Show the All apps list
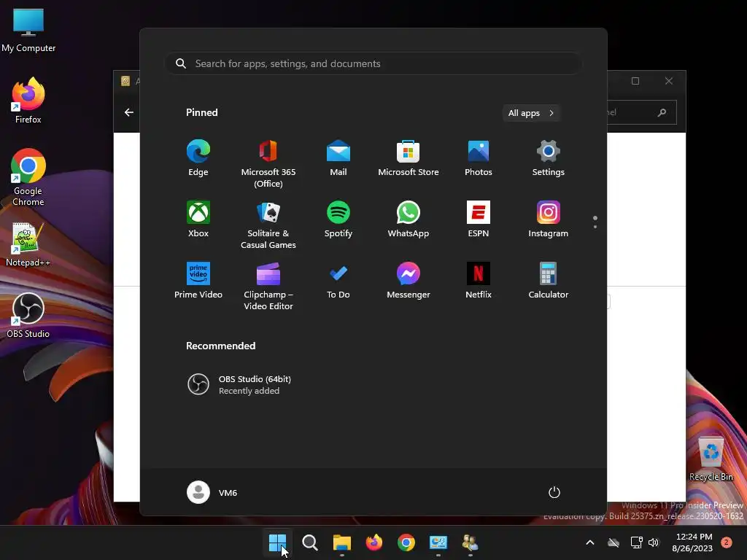747x560 pixels. [x=531, y=113]
